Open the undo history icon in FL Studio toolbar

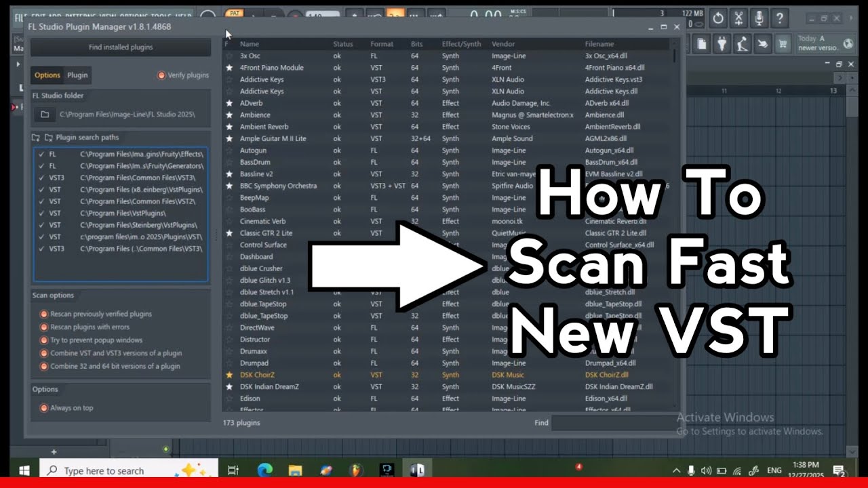[x=719, y=18]
